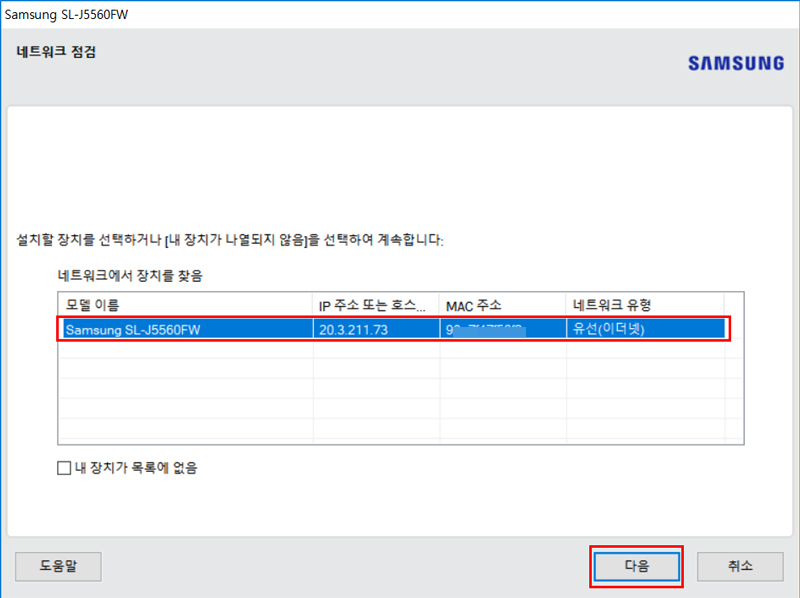Click the 취소 (Cancel) button
Image resolution: width=800 pixels, height=598 pixels.
coord(740,566)
